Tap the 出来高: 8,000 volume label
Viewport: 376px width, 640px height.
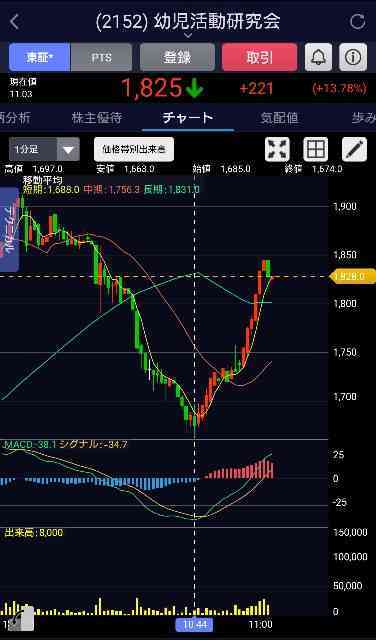(33, 533)
